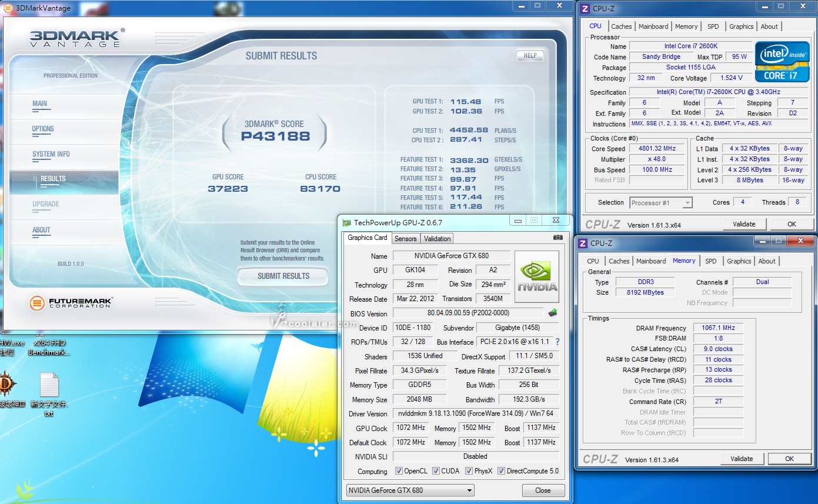Open Mainboard tab in top CPU-Z window

click(653, 26)
